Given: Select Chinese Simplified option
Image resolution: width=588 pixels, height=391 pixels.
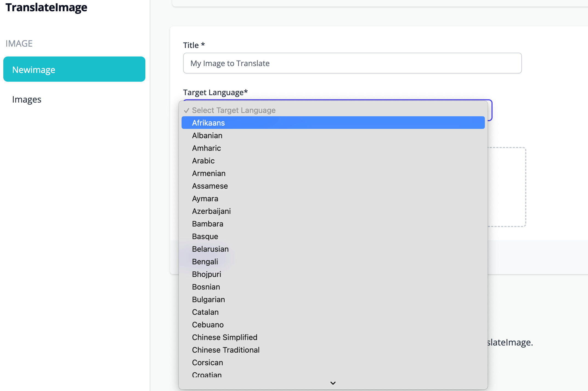Looking at the screenshot, I should (224, 337).
